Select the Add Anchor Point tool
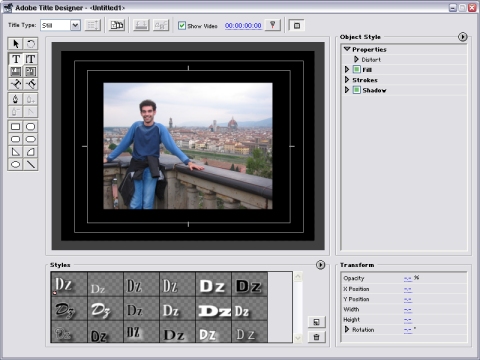The width and height of the screenshot is (480, 360). click(30, 99)
